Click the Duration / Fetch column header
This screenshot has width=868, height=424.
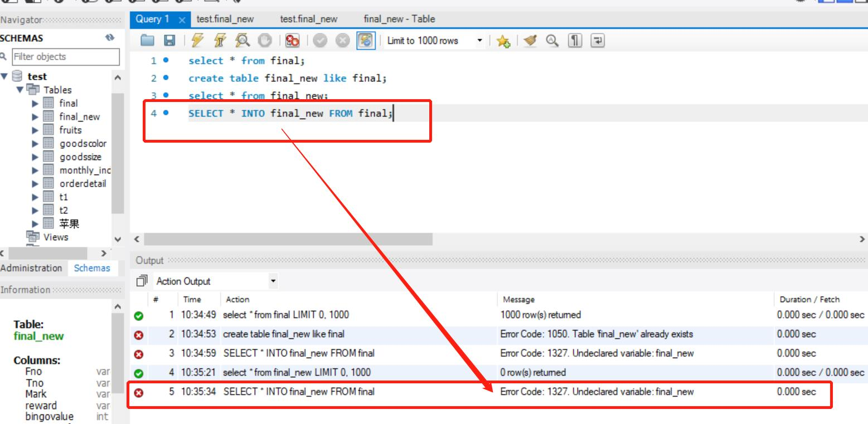[809, 300]
